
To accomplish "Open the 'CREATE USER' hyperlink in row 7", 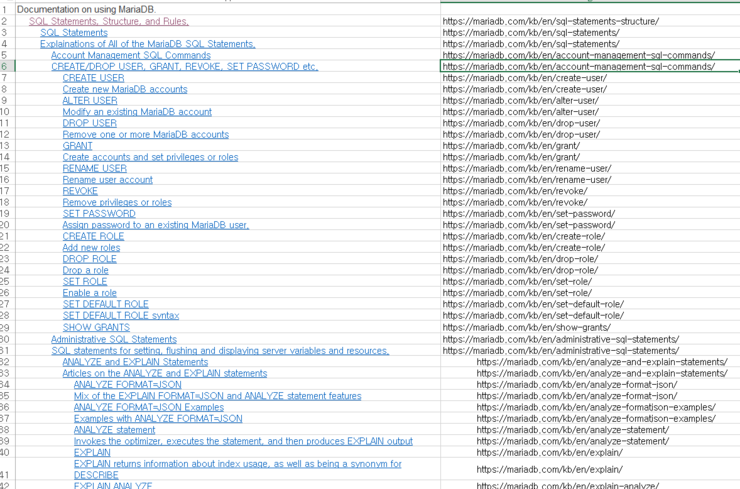I will (x=93, y=78).
